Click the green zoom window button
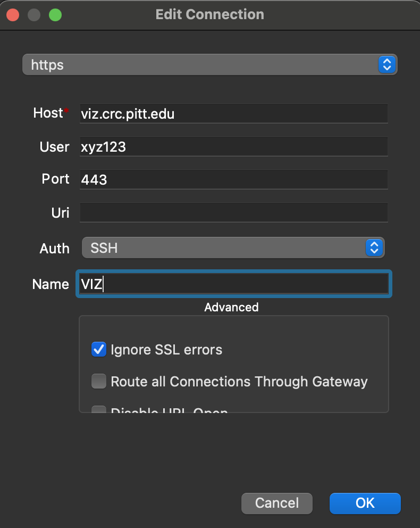 click(55, 15)
